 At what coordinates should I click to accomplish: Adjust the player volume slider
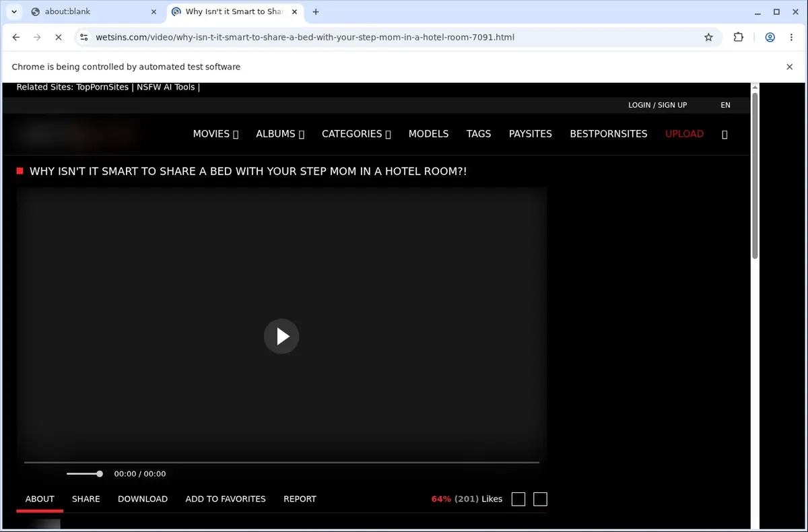click(84, 474)
